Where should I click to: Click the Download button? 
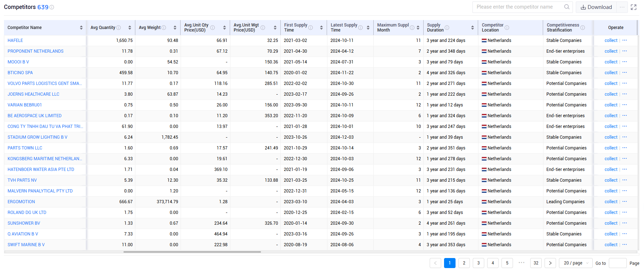coord(596,7)
